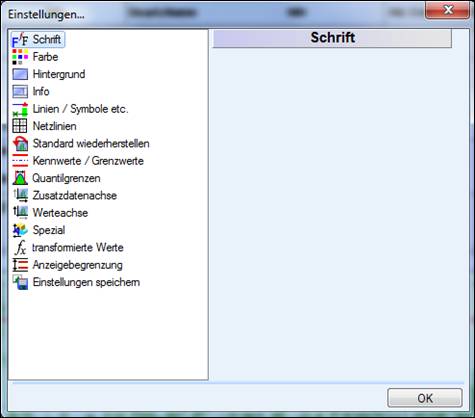This screenshot has height=418, width=475.
Task: Click the Schrift font icon
Action: 20,40
